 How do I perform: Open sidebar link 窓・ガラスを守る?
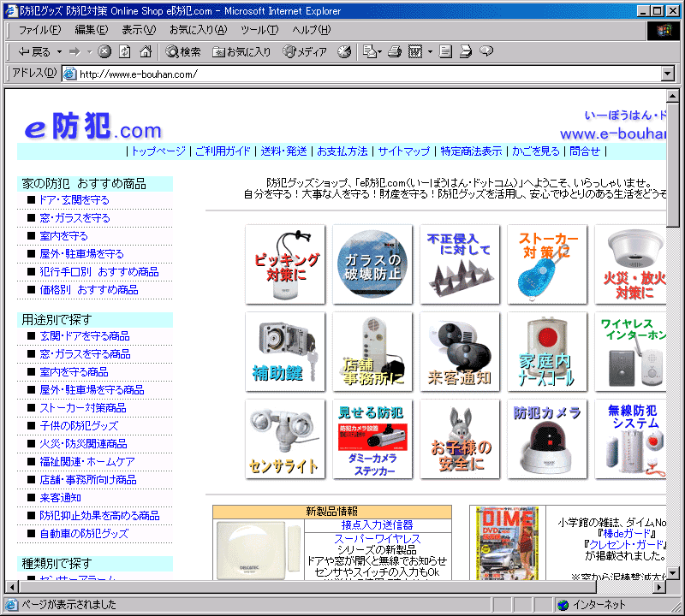coord(74,218)
